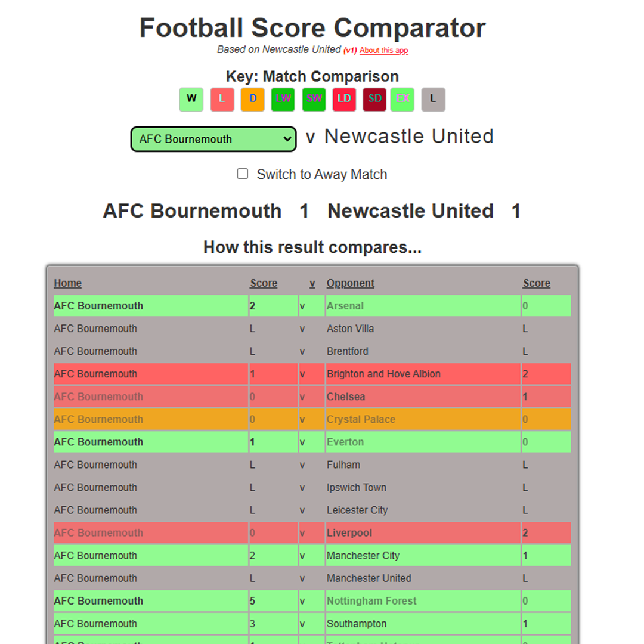Select the Liverpool result row
This screenshot has width=644, height=644.
click(x=312, y=532)
